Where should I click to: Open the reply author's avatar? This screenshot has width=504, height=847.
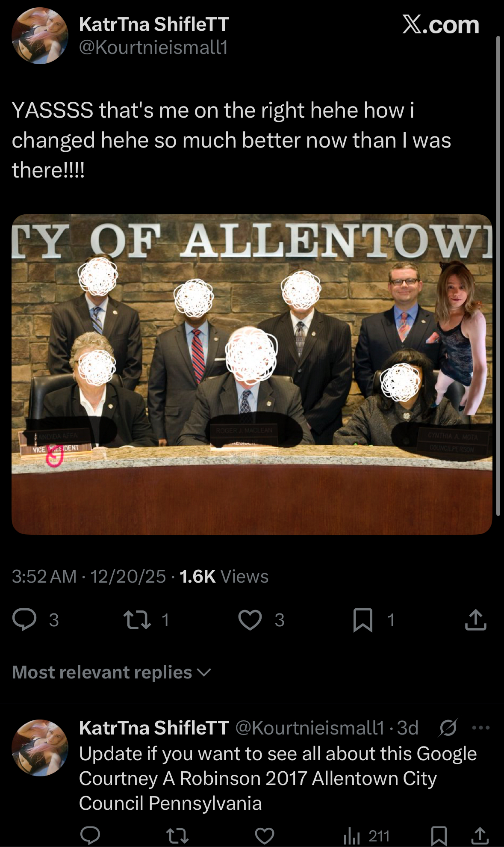[x=40, y=747]
